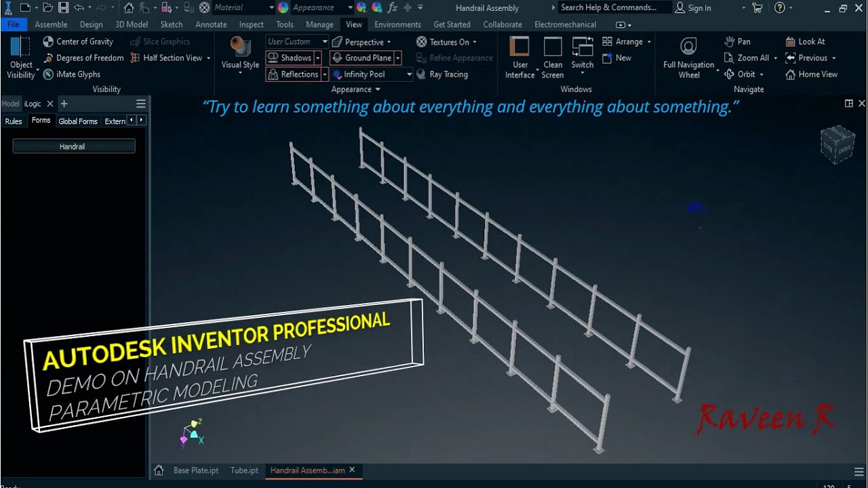The image size is (868, 488).
Task: Click the appearance color wheel icon
Action: [283, 7]
